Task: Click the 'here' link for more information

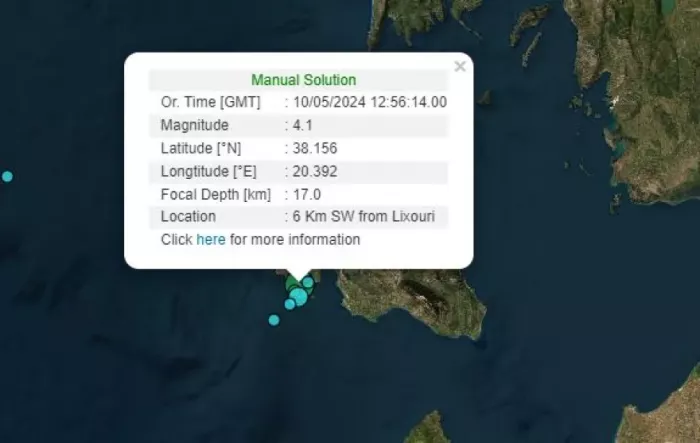Action: 210,240
